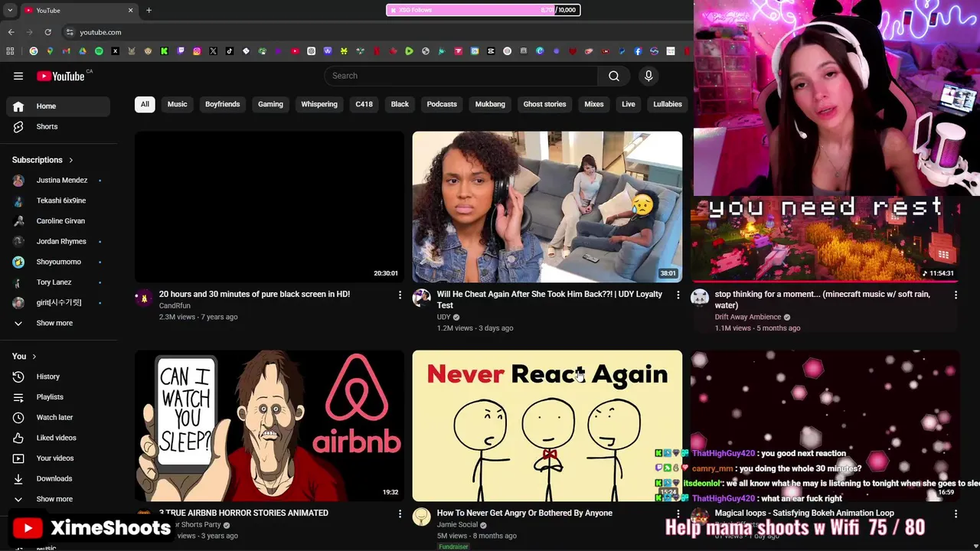Expand the You section chevron
This screenshot has width=980, height=551.
tap(34, 357)
